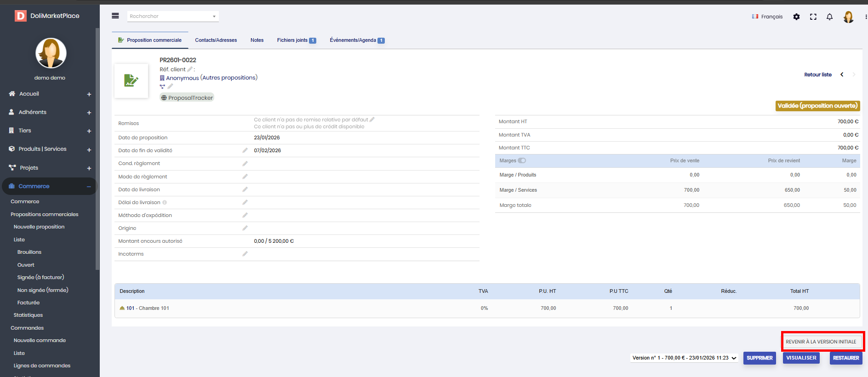Click the REVENIR À LA VERSION INITIALE button
The width and height of the screenshot is (868, 377).
point(821,342)
